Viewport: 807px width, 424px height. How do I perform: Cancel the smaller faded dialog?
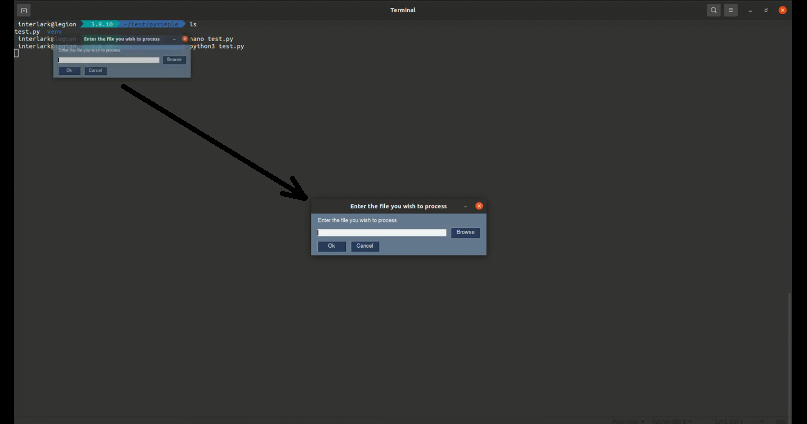coord(95,70)
